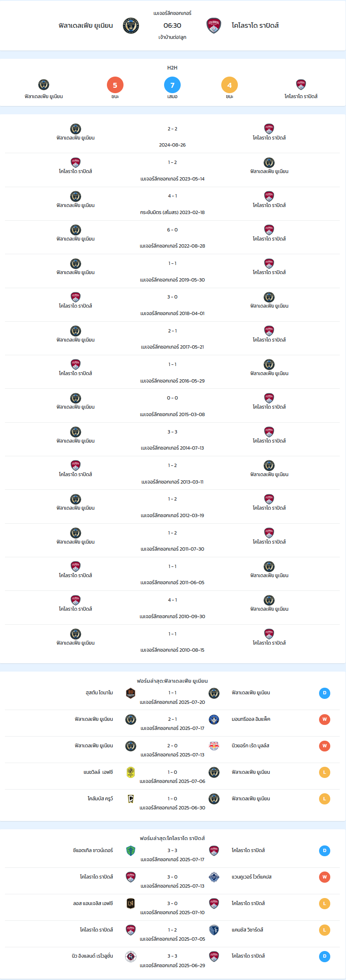346x980 pixels.
Task: Click the Sporting Kansas City logo
Action: coord(214,930)
